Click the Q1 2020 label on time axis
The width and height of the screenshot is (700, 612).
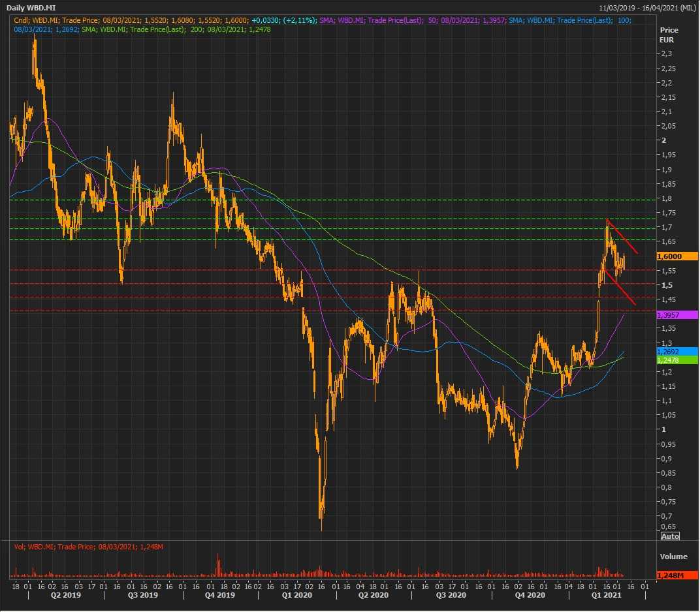coord(297,595)
